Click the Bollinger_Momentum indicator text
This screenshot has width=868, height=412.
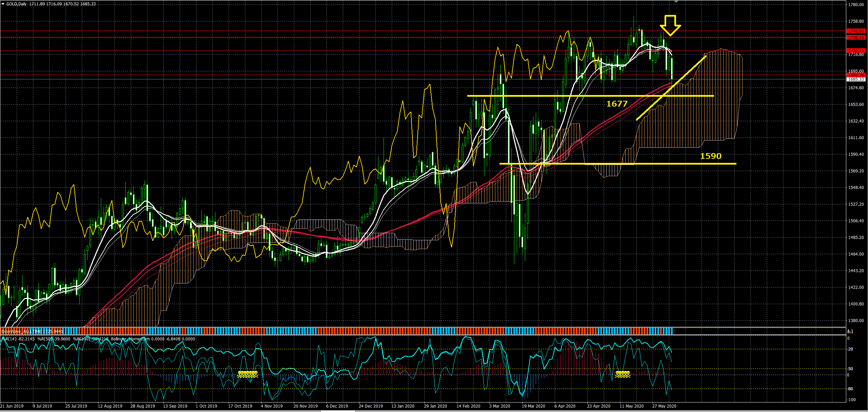pyautogui.click(x=130, y=339)
